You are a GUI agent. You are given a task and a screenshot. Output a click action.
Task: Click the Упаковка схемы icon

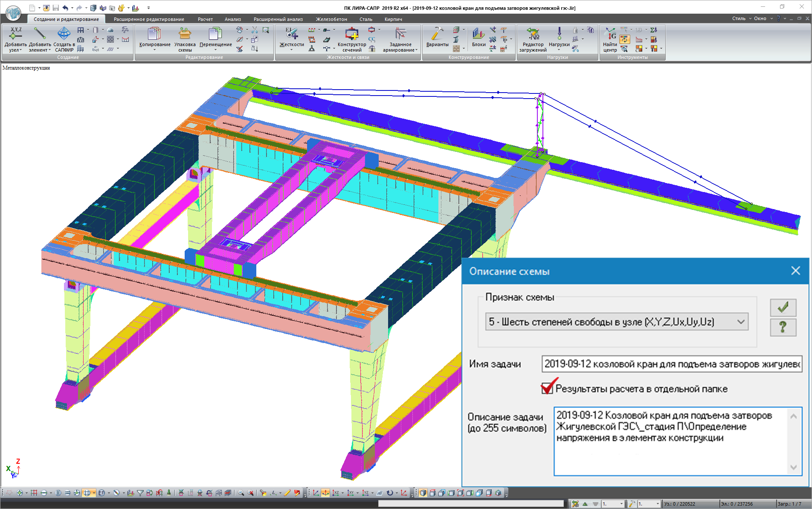pyautogui.click(x=185, y=39)
